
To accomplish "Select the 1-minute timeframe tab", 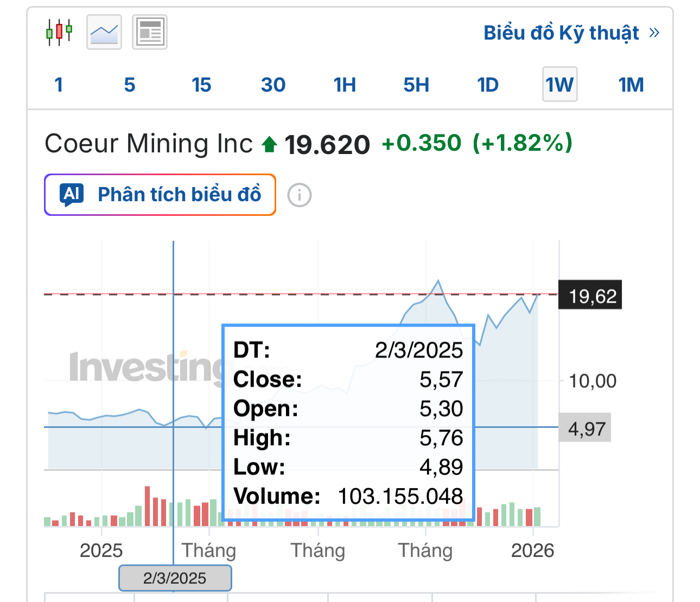I will coord(59,85).
